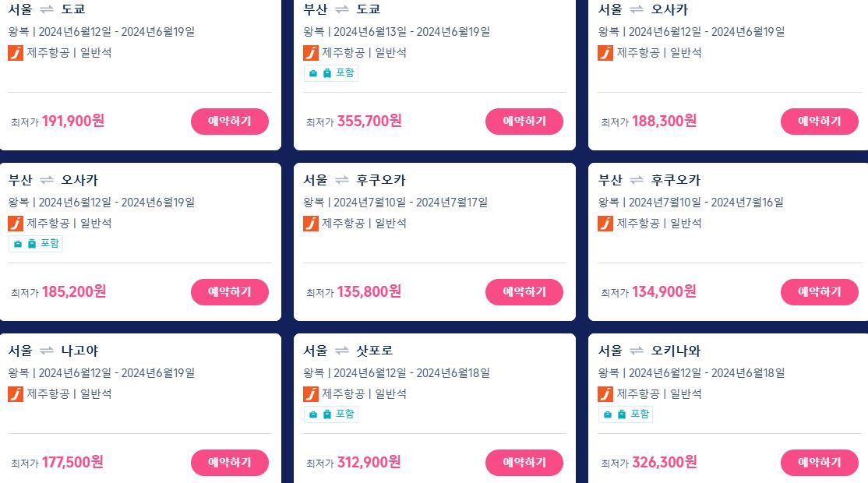The image size is (868, 483).
Task: Book the 177,500원 Seoul–Nagoya flight
Action: (x=230, y=463)
